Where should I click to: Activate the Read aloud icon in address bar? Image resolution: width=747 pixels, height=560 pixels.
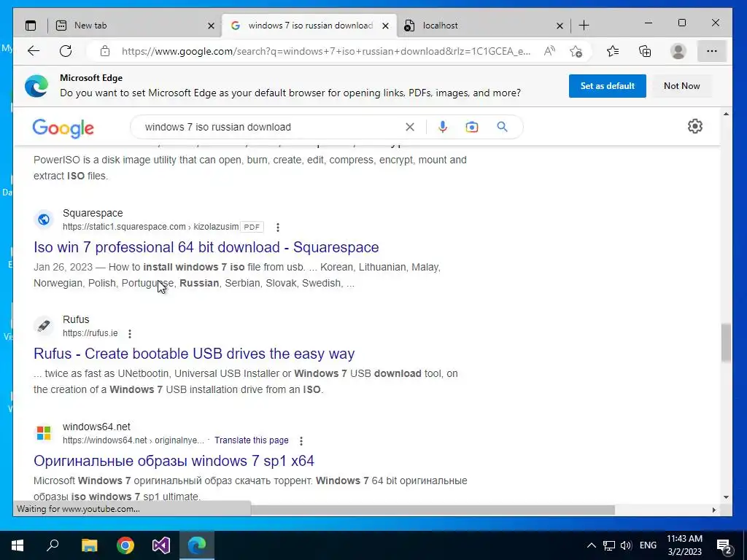(549, 51)
